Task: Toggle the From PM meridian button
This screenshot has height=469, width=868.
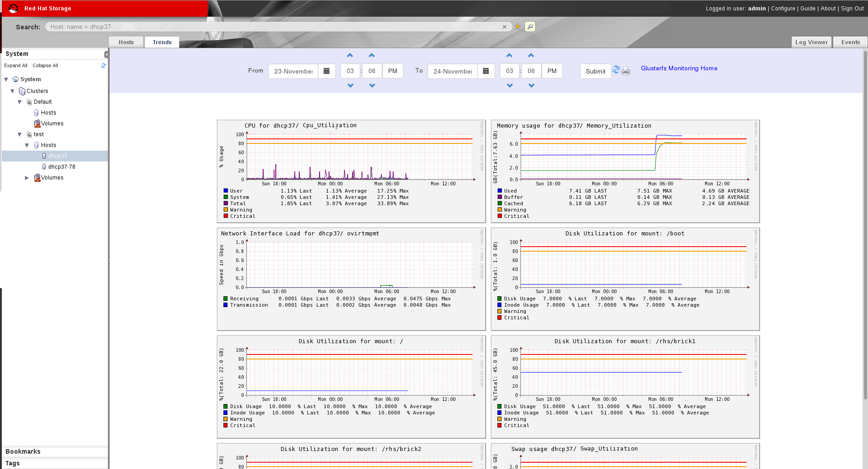Action: point(393,71)
